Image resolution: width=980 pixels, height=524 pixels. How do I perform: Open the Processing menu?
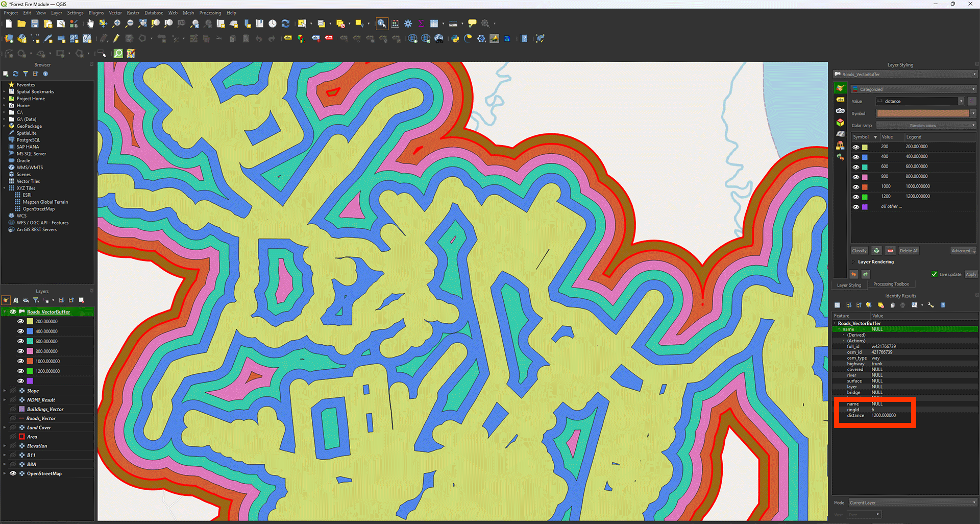point(210,13)
